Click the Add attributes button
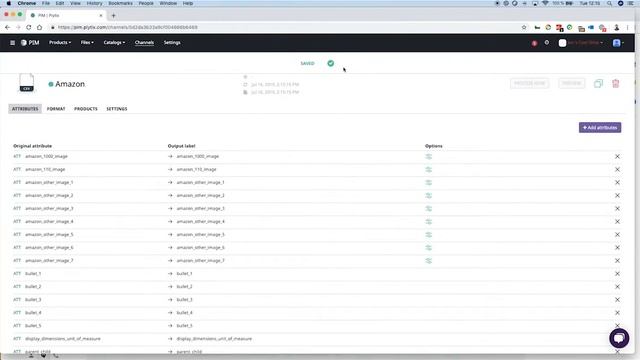This screenshot has width=640, height=360. coord(600,128)
